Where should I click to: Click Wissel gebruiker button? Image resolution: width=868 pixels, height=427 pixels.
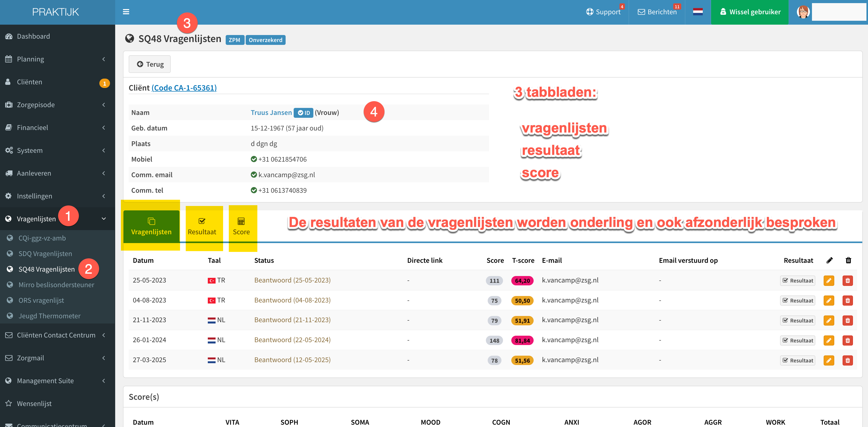pos(750,12)
